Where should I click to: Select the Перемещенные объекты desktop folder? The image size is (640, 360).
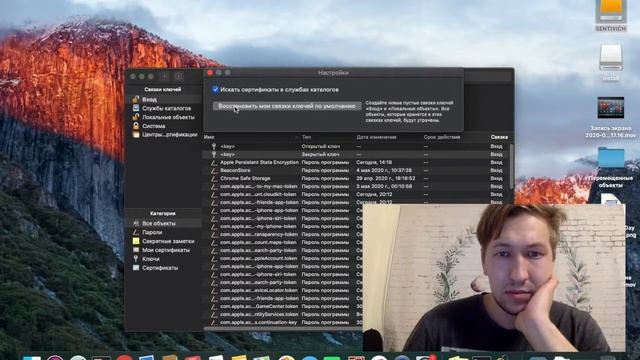tap(611, 159)
